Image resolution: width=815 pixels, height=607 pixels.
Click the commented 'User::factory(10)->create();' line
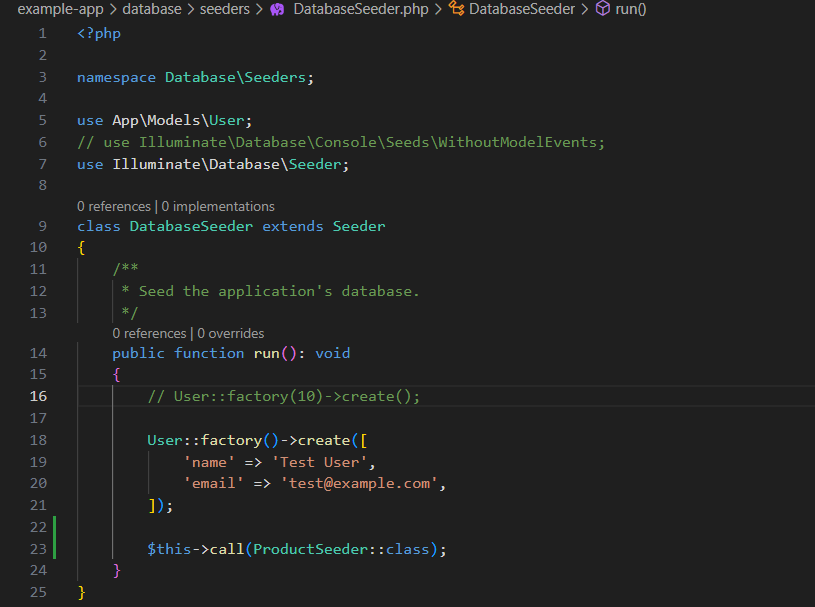pyautogui.click(x=284, y=397)
